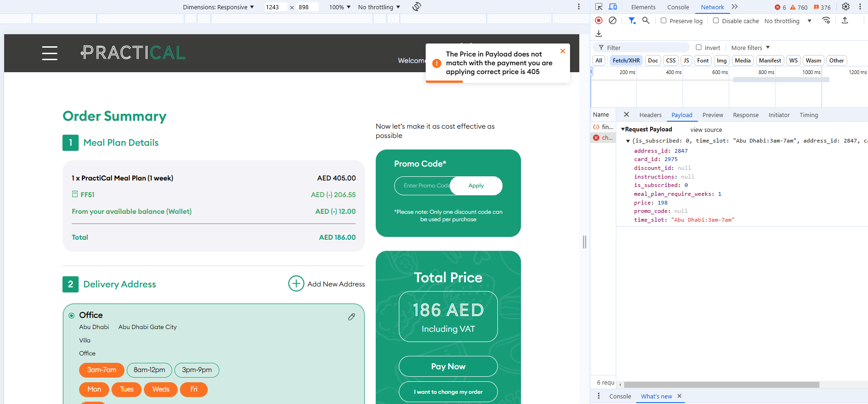Click the edit pencil on Office address
The height and width of the screenshot is (404, 868).
[352, 317]
